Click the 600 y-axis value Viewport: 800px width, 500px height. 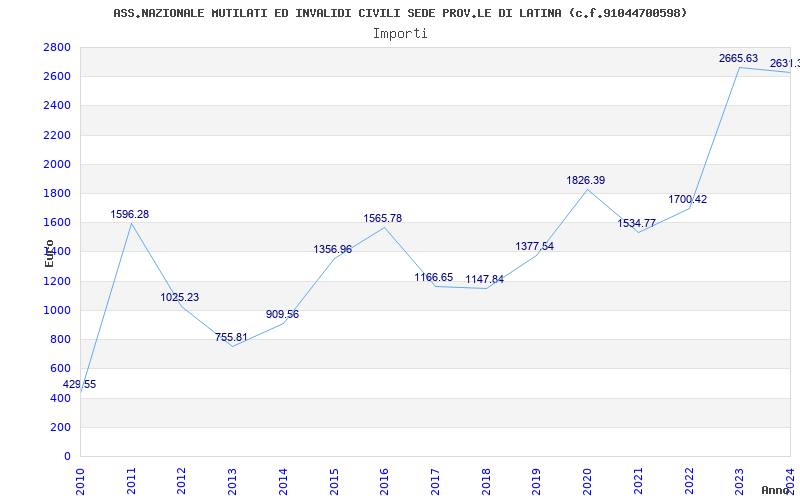[60, 368]
